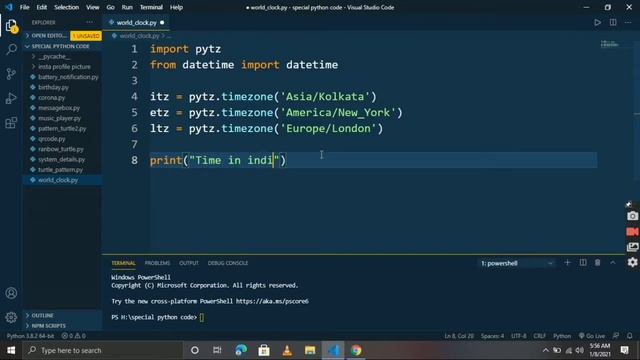Switch to the Debug Console tab
The width and height of the screenshot is (640, 360).
pos(228,263)
